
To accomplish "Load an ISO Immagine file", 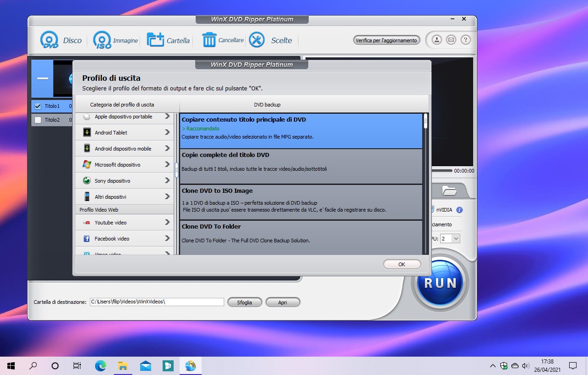I will pos(115,40).
